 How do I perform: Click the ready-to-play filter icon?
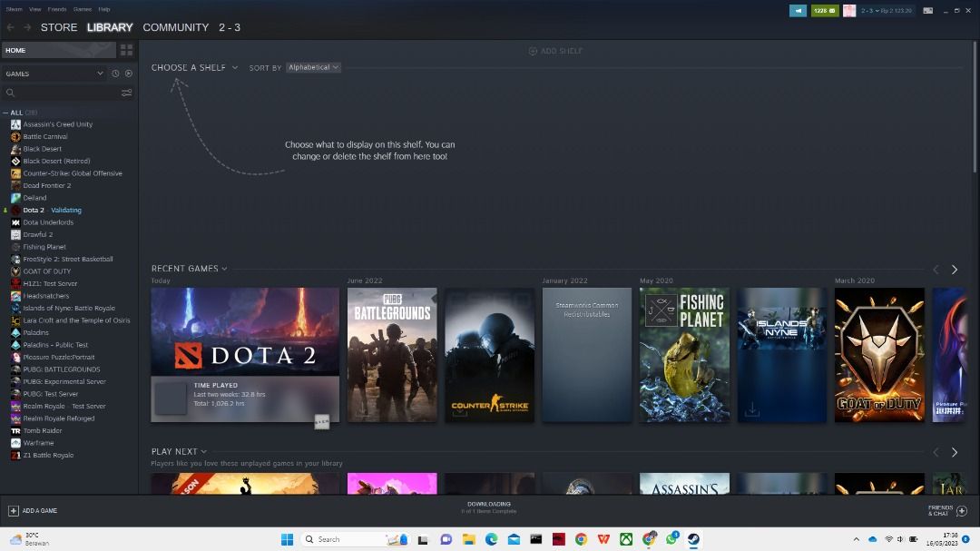(128, 74)
